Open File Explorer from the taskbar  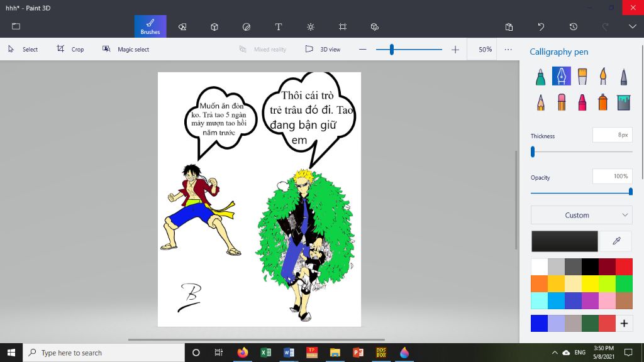[335, 353]
